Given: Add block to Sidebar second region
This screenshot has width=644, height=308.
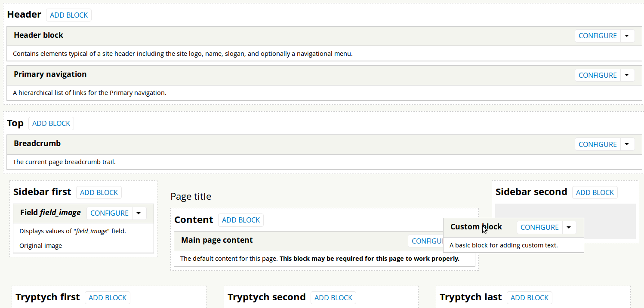Looking at the screenshot, I should [595, 192].
